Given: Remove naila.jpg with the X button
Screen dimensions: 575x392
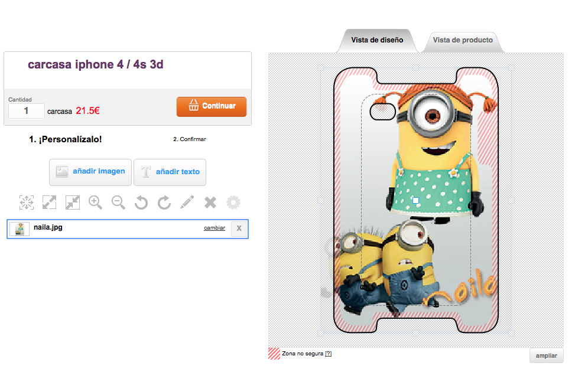Looking at the screenshot, I should [239, 228].
